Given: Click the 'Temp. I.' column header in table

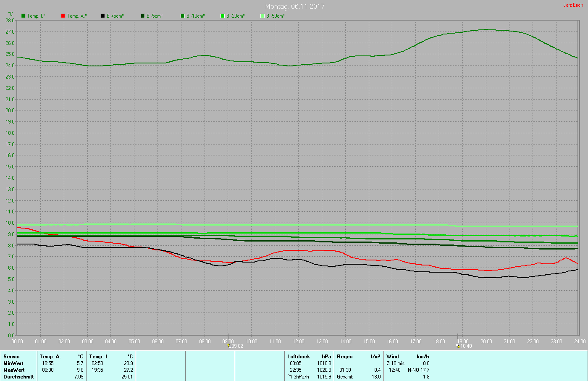Looking at the screenshot, I should coord(99,357).
